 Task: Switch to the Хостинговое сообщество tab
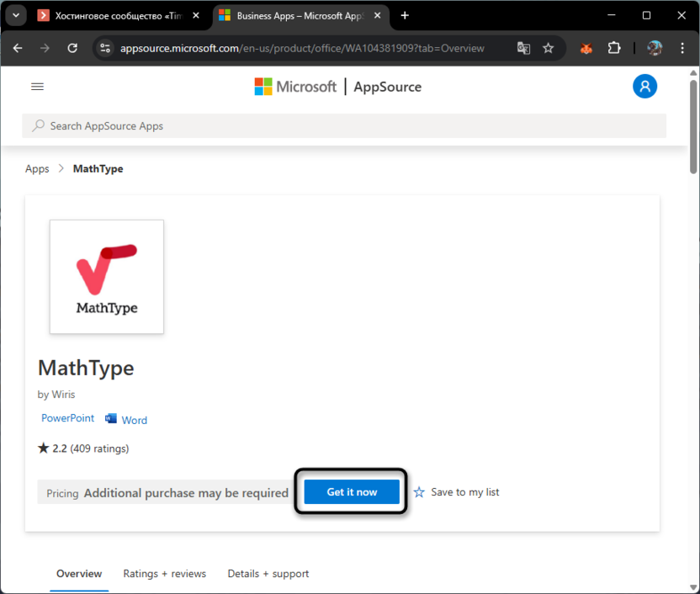[119, 16]
